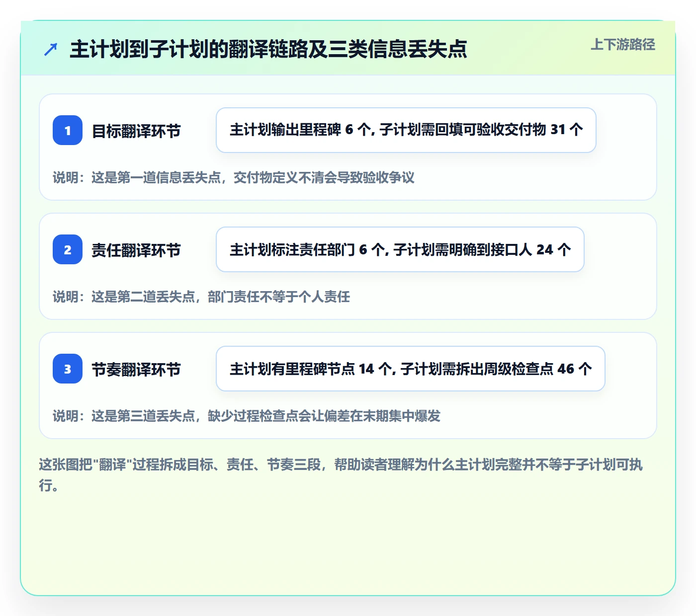696x616 pixels.
Task: Click note about 缺少过程检查点
Action: 247,416
